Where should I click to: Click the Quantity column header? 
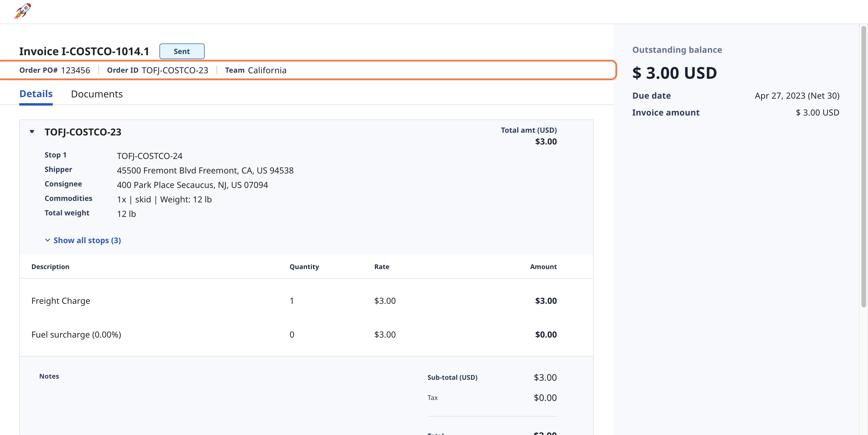[304, 266]
